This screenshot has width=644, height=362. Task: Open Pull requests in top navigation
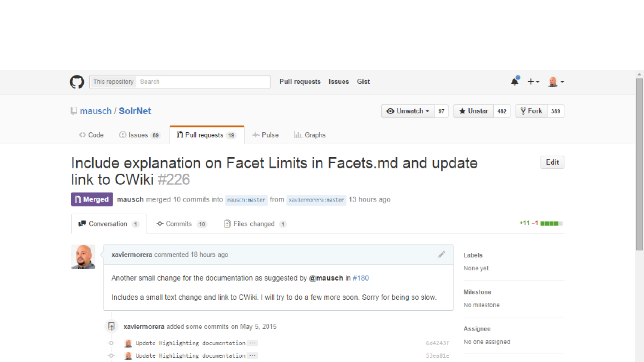pyautogui.click(x=300, y=82)
